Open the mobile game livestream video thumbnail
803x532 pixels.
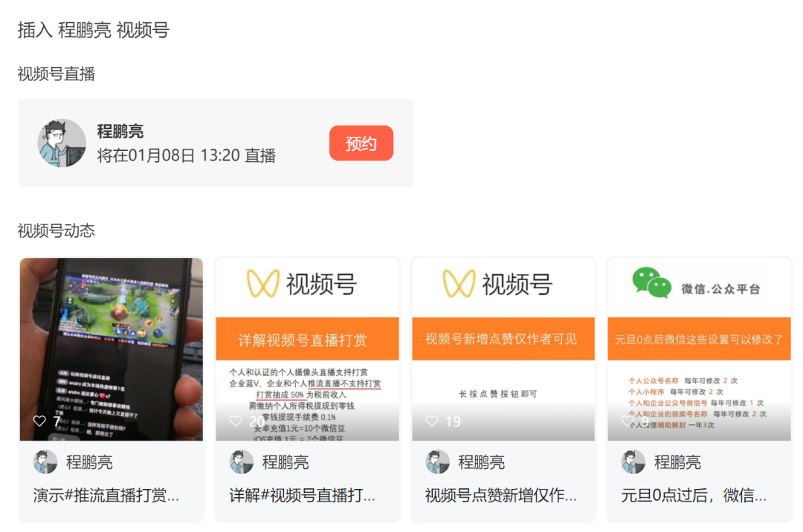(x=111, y=349)
